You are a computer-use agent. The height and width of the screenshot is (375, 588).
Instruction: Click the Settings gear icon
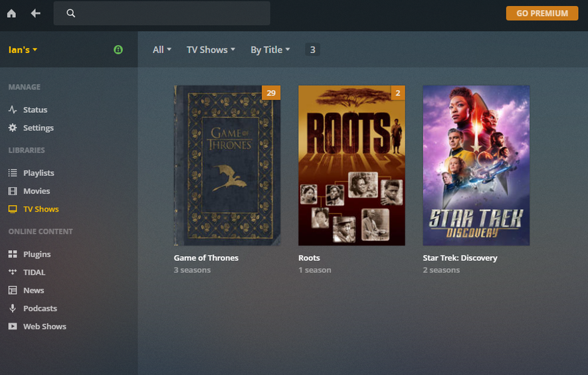[13, 127]
